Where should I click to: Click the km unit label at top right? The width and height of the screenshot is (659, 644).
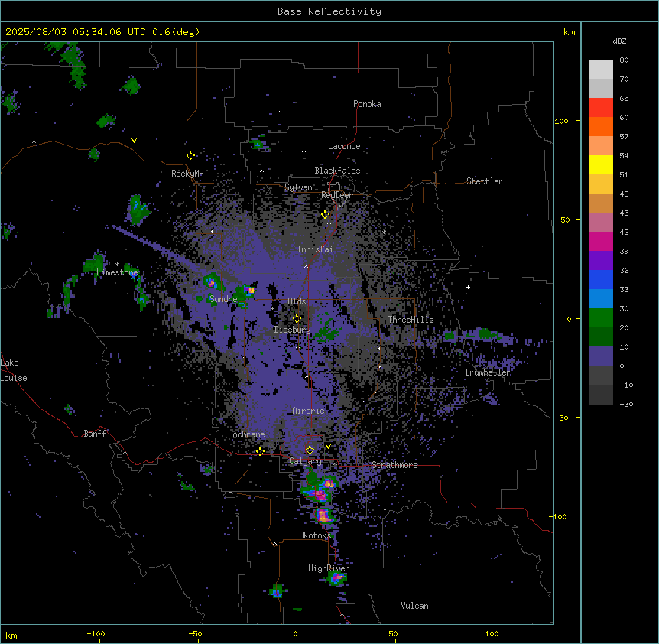[x=569, y=32]
